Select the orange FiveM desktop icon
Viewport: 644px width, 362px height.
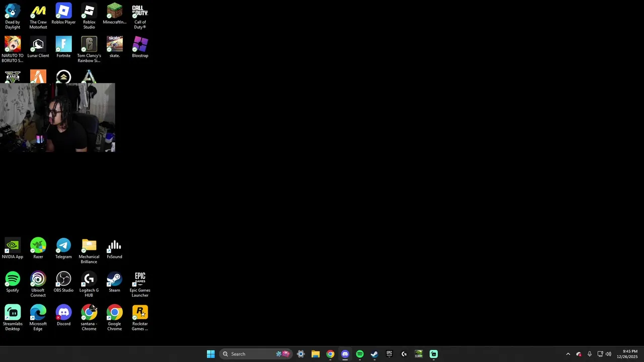coord(38,76)
